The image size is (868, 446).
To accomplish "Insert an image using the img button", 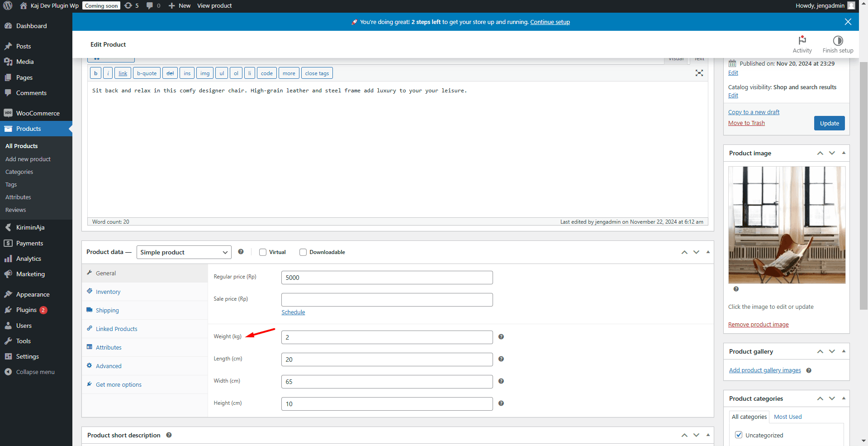I will coord(205,73).
